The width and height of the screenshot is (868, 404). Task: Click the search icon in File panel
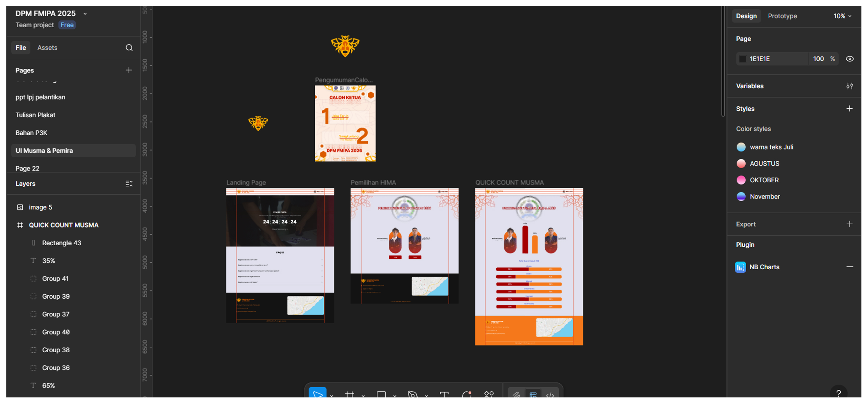click(129, 47)
